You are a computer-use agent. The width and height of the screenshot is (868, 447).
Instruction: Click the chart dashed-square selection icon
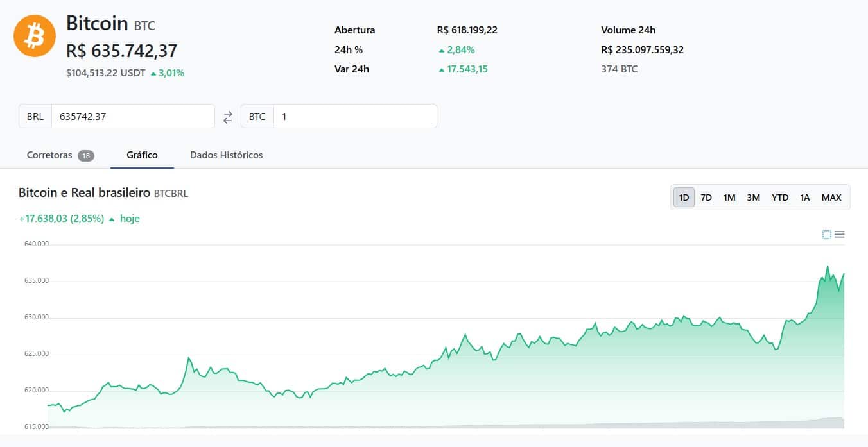click(827, 235)
